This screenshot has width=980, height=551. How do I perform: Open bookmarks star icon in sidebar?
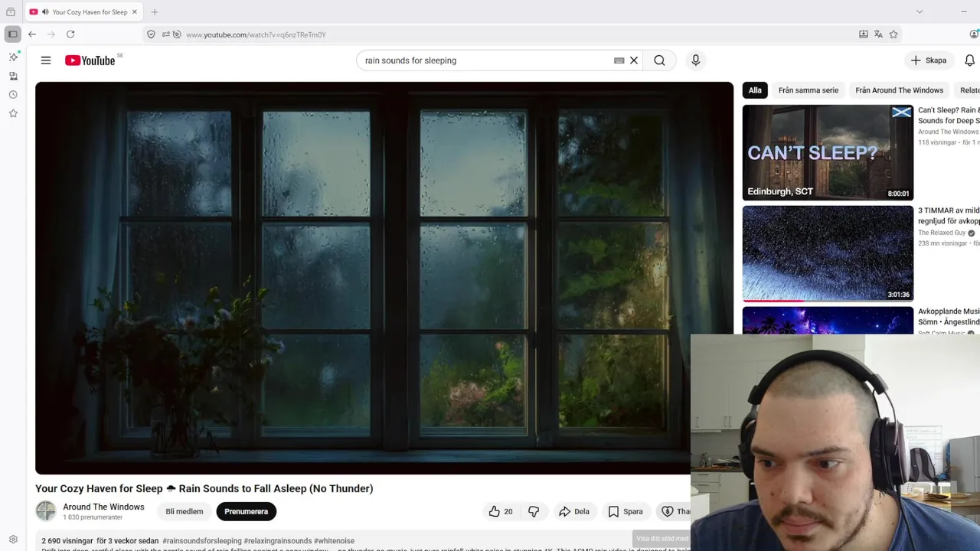pyautogui.click(x=13, y=113)
